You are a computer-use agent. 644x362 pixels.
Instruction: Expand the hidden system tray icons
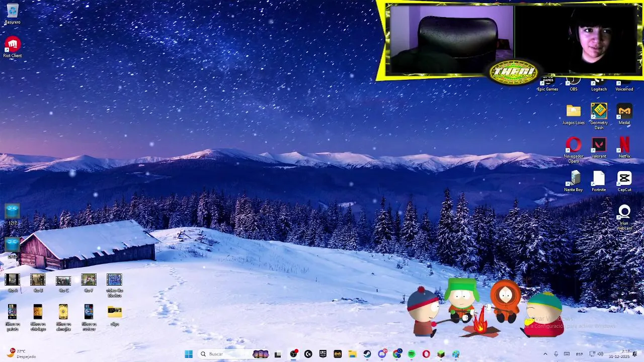click(x=545, y=354)
